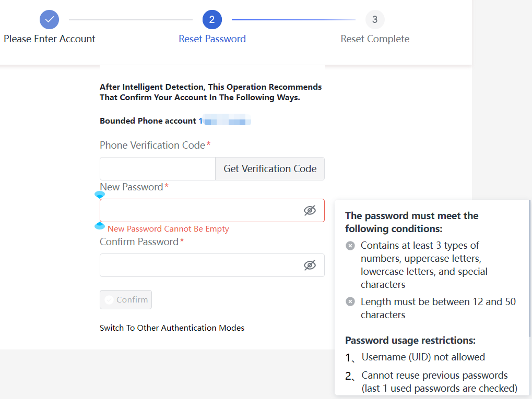Click the step 3 number circle
This screenshot has width=532, height=399.
point(375,20)
